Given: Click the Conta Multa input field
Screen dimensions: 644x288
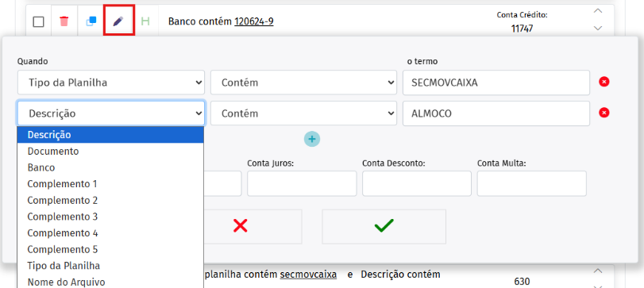Looking at the screenshot, I should (532, 183).
